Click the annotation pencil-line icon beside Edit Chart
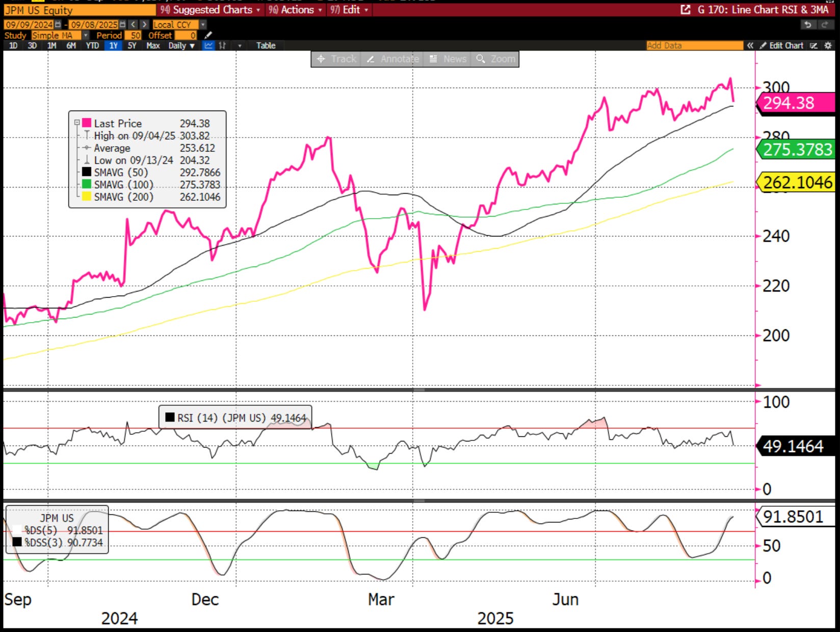The height and width of the screenshot is (632, 840). [813, 45]
